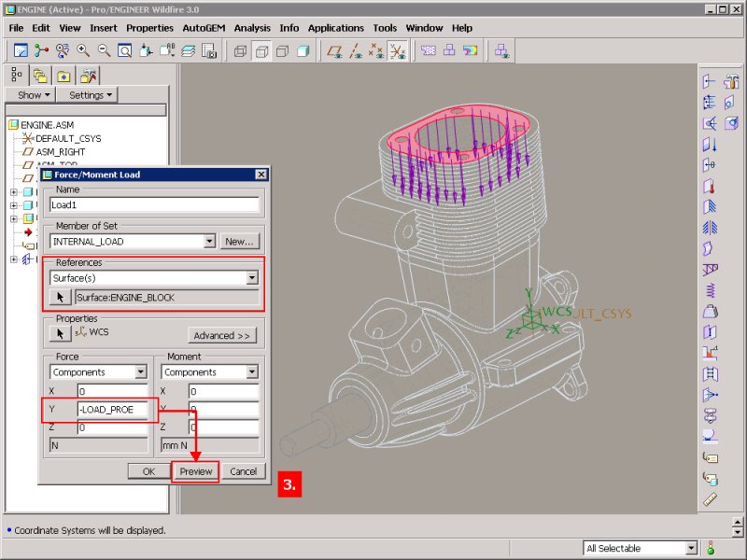
Task: Click the shell surface icon
Action: click(710, 248)
